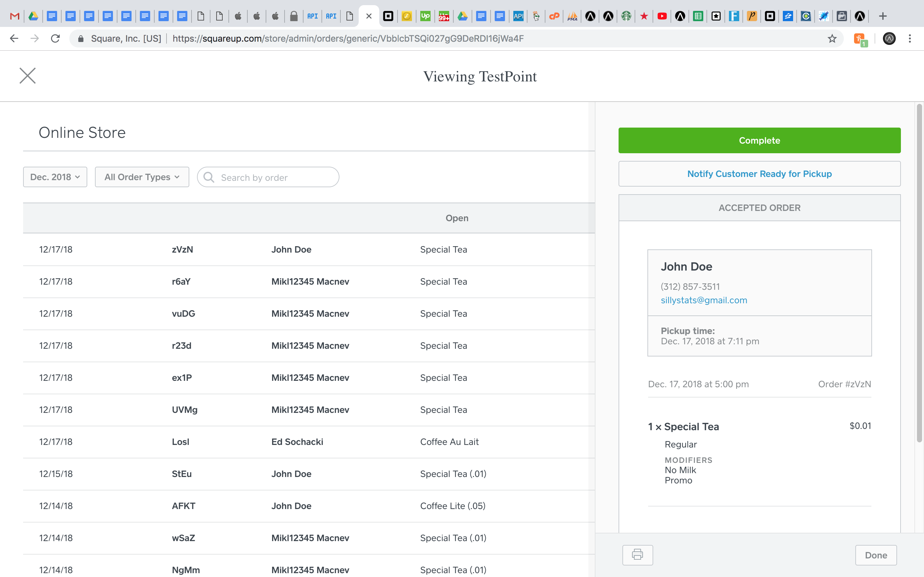Click Notify Customer Ready for Pickup
Viewport: 924px width, 577px height.
pyautogui.click(x=759, y=174)
